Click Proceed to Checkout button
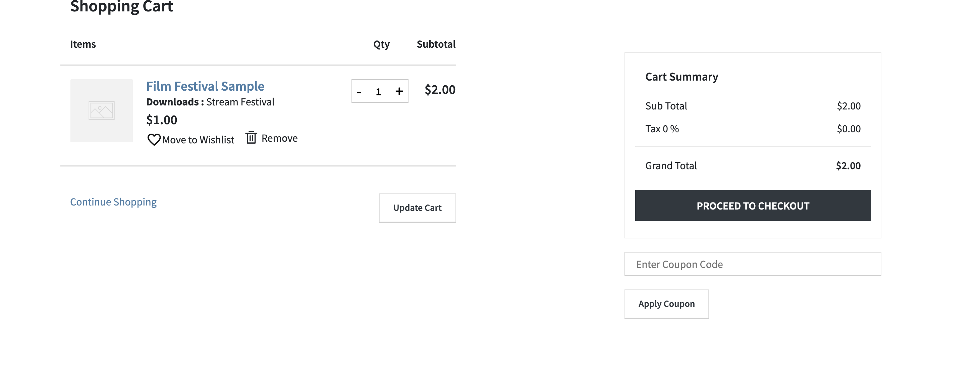980x366 pixels. click(753, 205)
